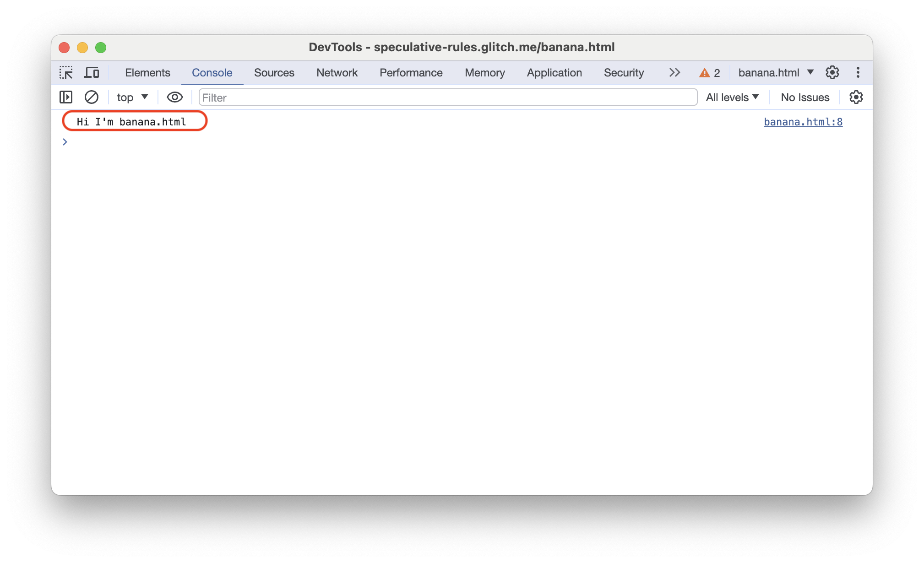The image size is (924, 563).
Task: Click the sidebar toggle icon
Action: (65, 97)
